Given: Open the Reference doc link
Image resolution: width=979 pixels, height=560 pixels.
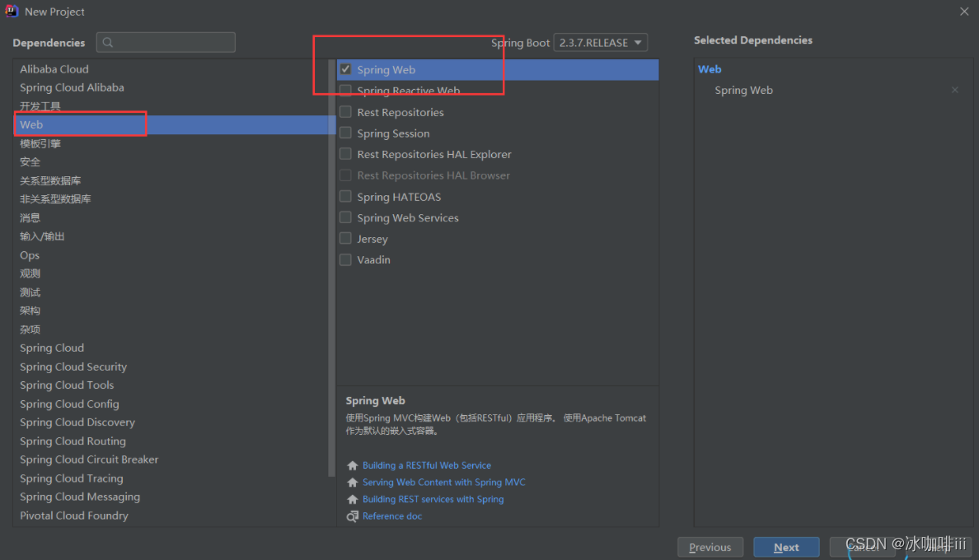Looking at the screenshot, I should coord(392,516).
